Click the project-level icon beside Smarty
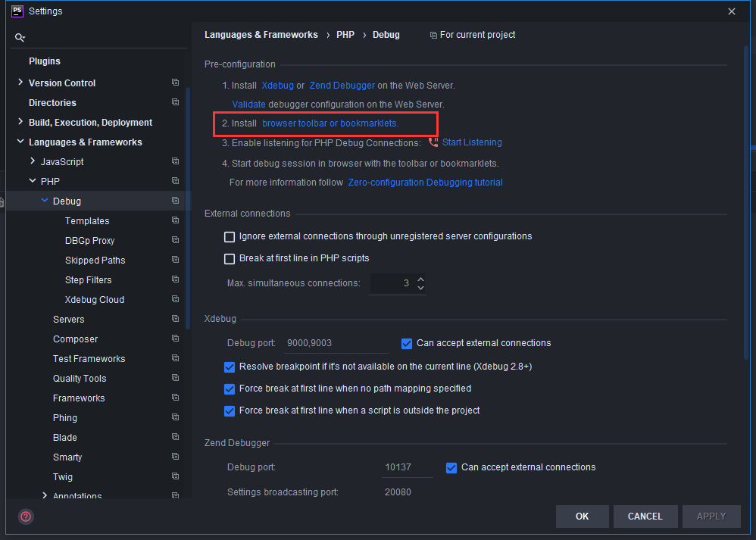Image resolution: width=756 pixels, height=540 pixels. pyautogui.click(x=176, y=457)
